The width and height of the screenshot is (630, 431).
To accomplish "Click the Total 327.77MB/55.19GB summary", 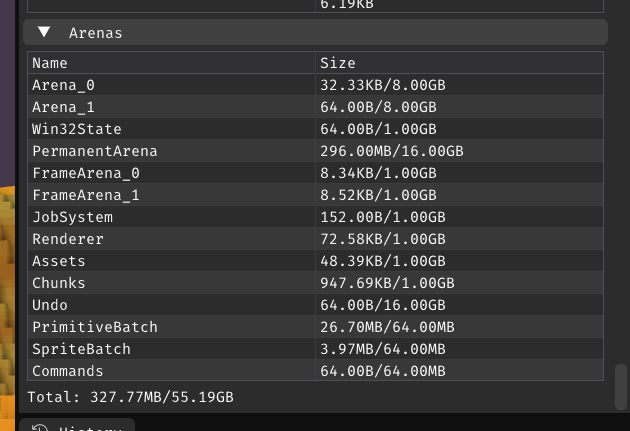I will pyautogui.click(x=131, y=397).
